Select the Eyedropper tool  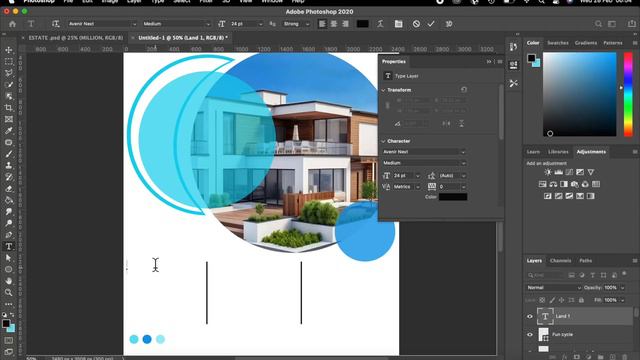click(9, 131)
